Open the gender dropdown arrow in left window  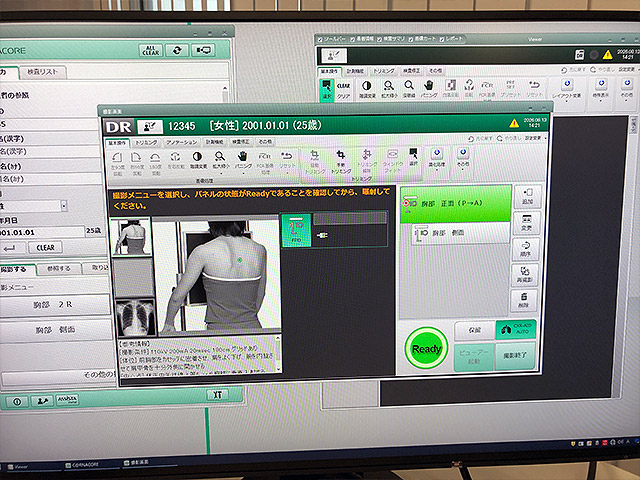(64, 206)
